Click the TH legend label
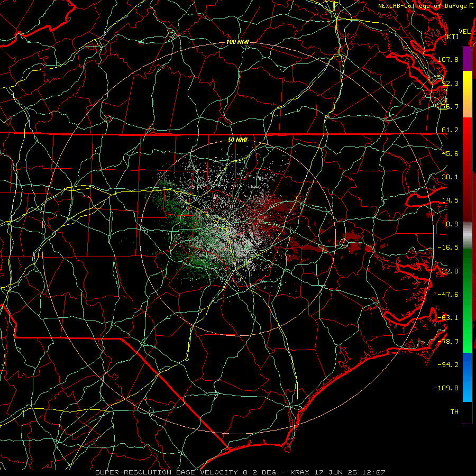 click(x=454, y=412)
